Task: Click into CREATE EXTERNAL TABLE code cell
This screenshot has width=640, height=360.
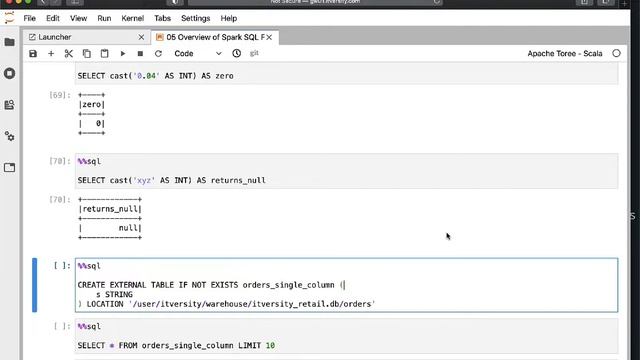Action: (347, 285)
